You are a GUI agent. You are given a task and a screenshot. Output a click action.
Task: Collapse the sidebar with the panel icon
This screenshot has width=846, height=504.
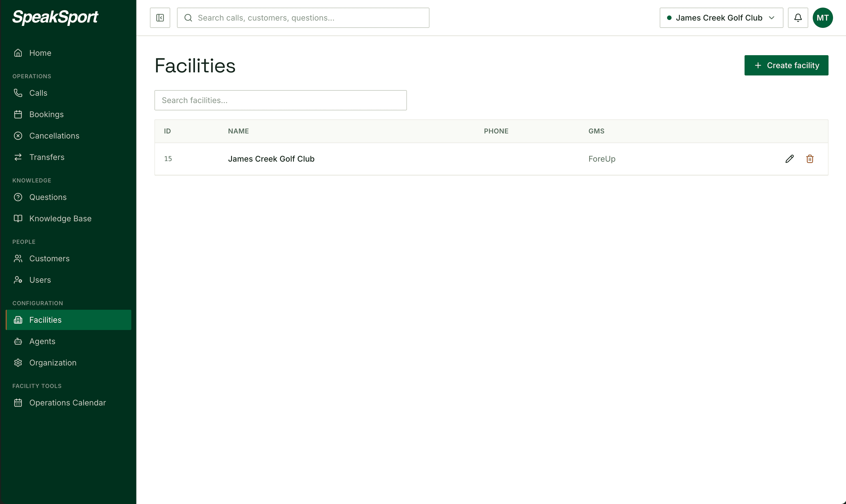click(160, 18)
